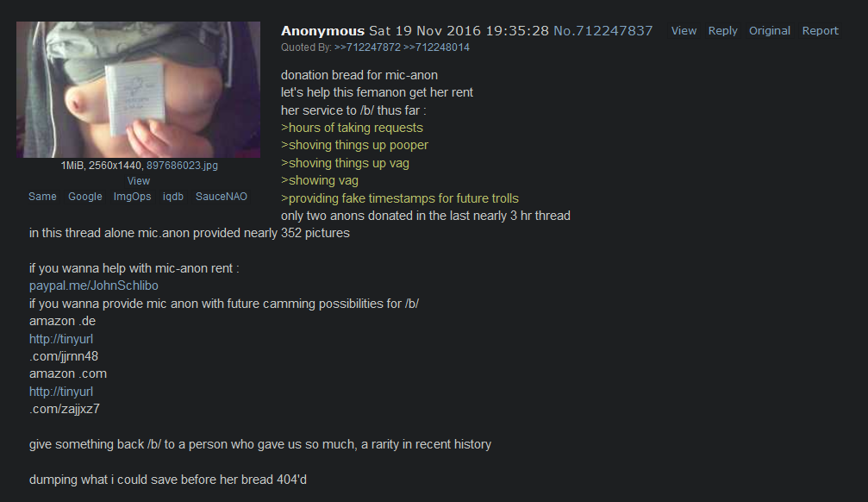Click the 'No.' post permalink
This screenshot has width=868, height=502.
click(x=564, y=30)
